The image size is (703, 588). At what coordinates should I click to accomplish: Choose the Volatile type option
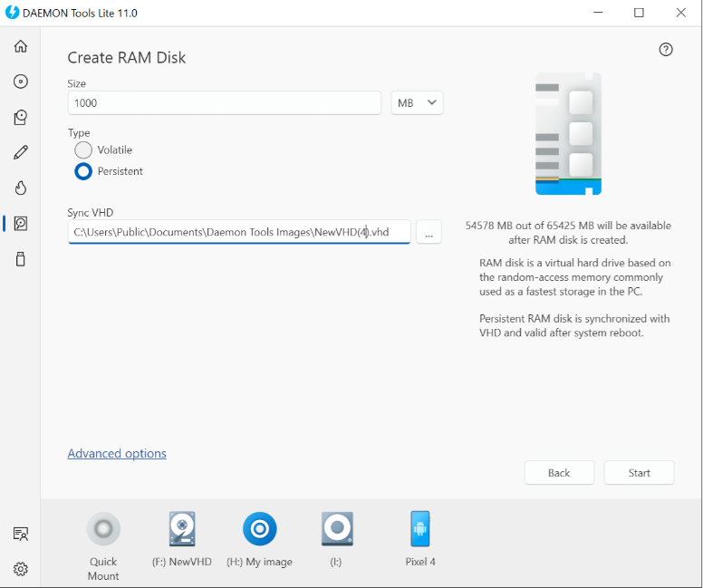[x=83, y=149]
